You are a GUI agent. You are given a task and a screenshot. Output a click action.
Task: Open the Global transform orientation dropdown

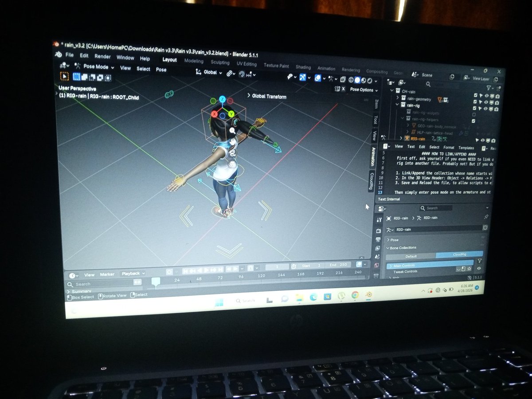(209, 72)
